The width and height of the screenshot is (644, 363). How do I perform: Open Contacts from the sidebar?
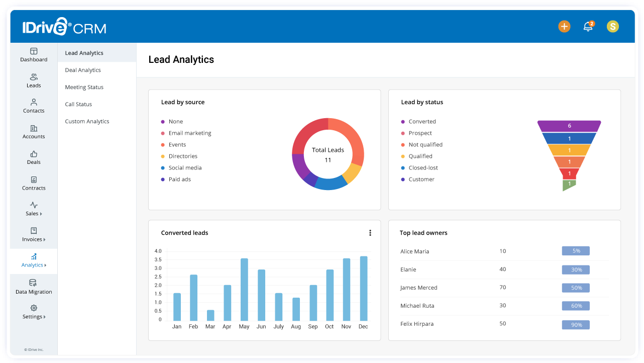click(33, 106)
